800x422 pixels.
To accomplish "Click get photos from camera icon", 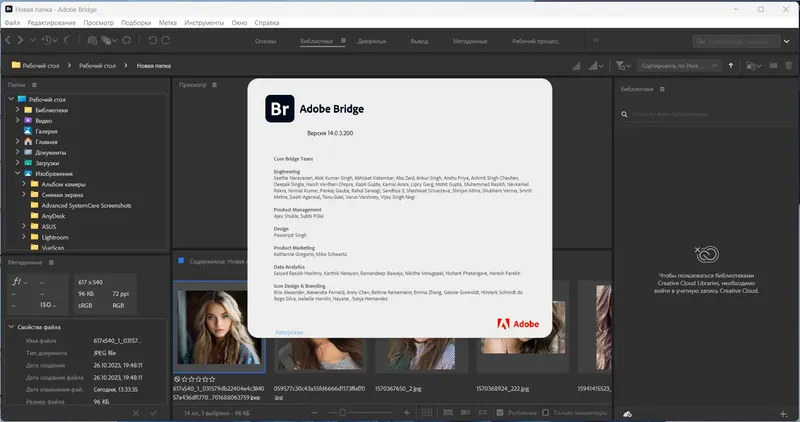I will pyautogui.click(x=92, y=40).
